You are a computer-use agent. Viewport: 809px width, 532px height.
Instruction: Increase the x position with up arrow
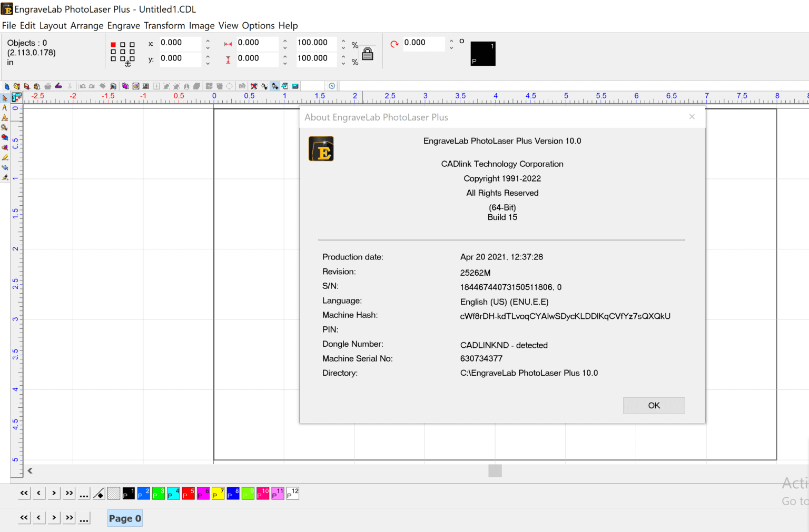208,41
